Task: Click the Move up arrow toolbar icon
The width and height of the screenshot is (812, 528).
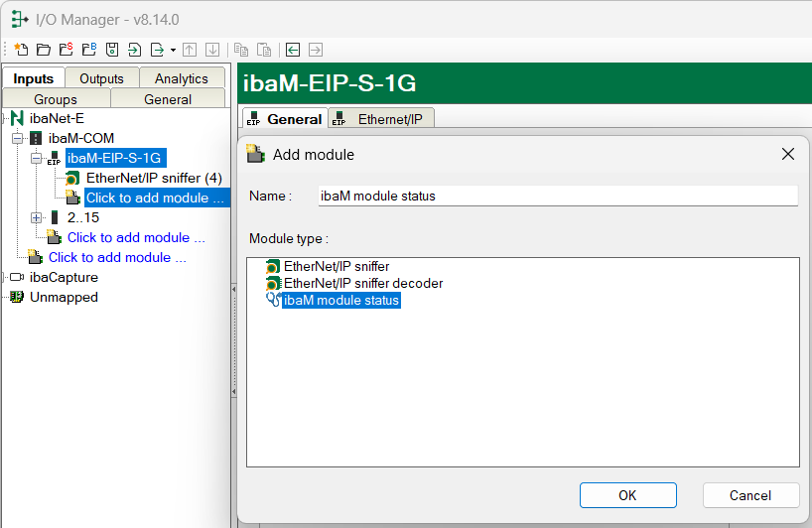Action: (x=190, y=50)
